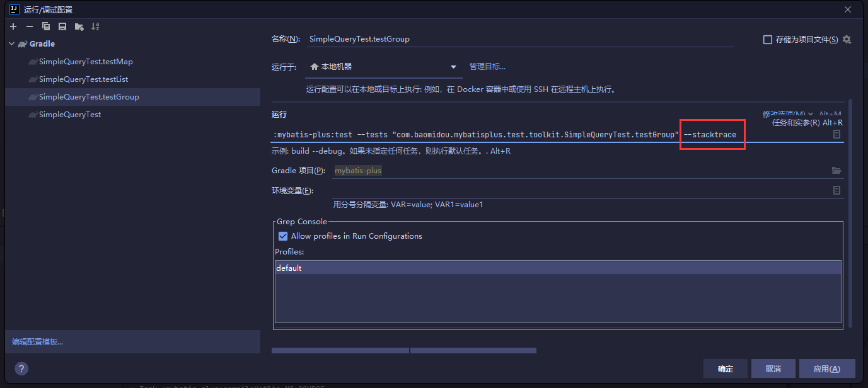
Task: Open the environment variables editor icon
Action: coord(836,190)
